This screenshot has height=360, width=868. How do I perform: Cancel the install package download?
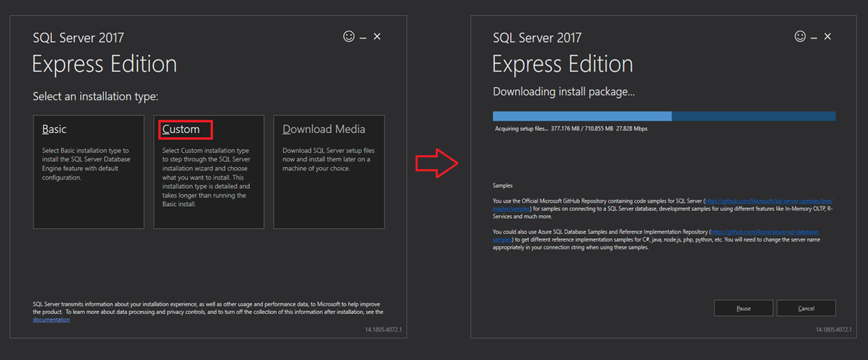click(806, 308)
